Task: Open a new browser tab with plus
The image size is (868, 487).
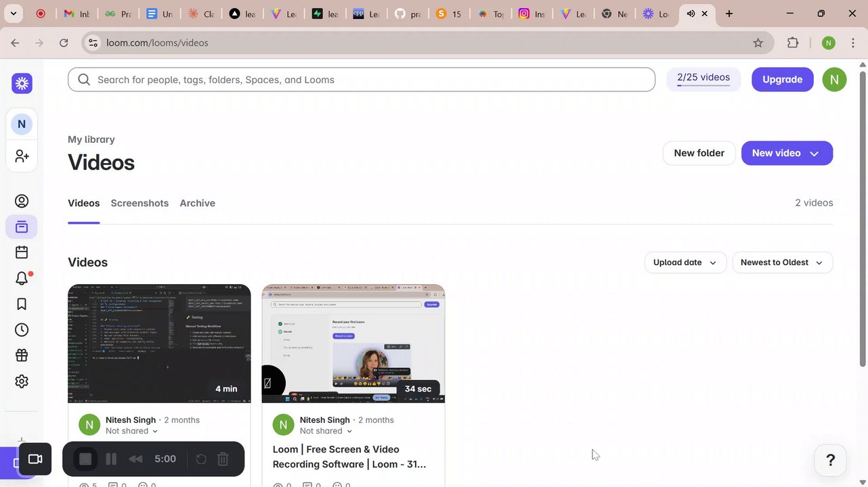Action: (x=729, y=14)
